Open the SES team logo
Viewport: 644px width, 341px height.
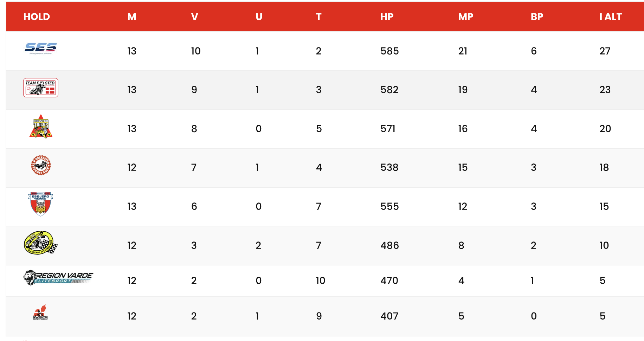pos(41,49)
